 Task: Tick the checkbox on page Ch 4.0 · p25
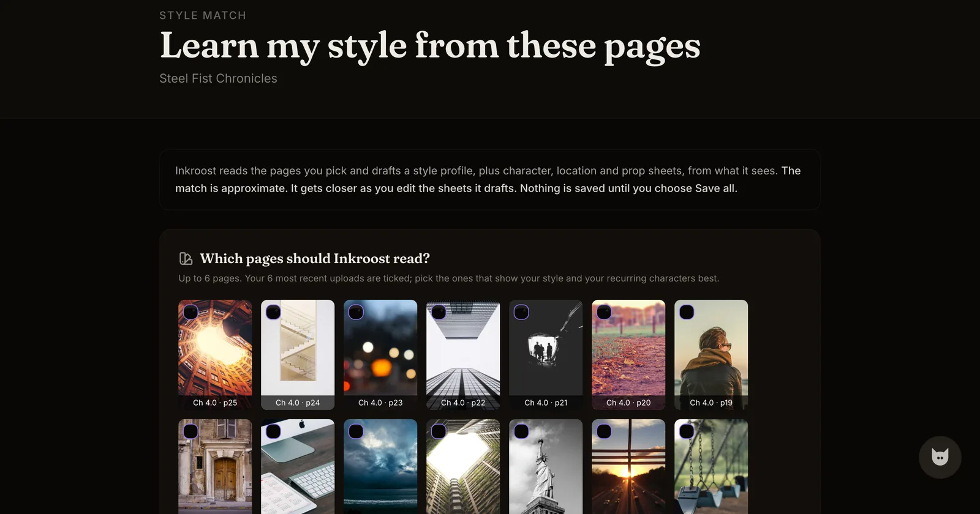(x=190, y=312)
